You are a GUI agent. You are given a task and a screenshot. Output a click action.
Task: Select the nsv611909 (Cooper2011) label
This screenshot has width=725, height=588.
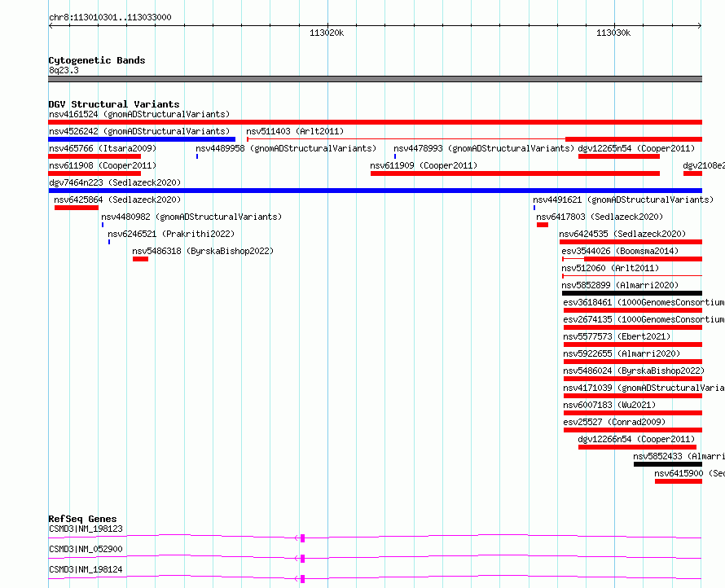tap(424, 165)
